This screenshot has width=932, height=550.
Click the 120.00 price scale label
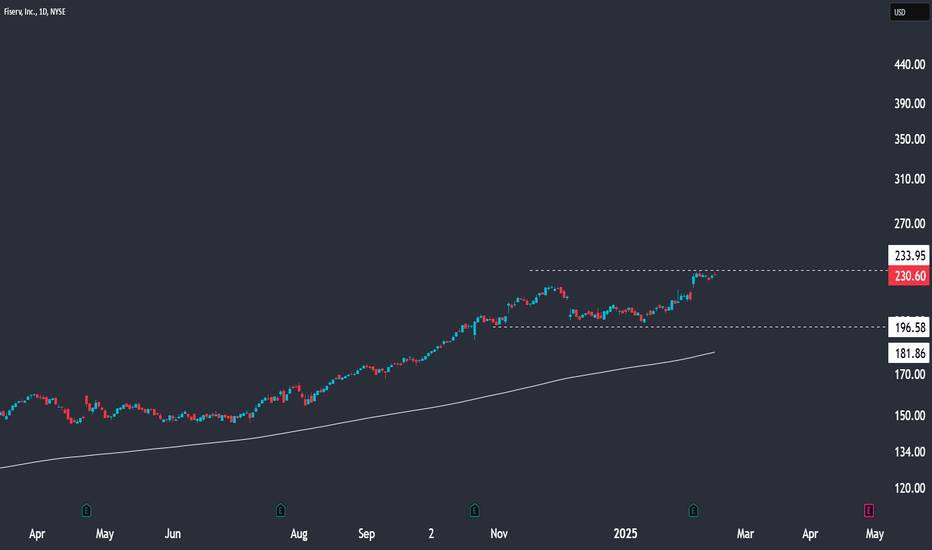910,488
